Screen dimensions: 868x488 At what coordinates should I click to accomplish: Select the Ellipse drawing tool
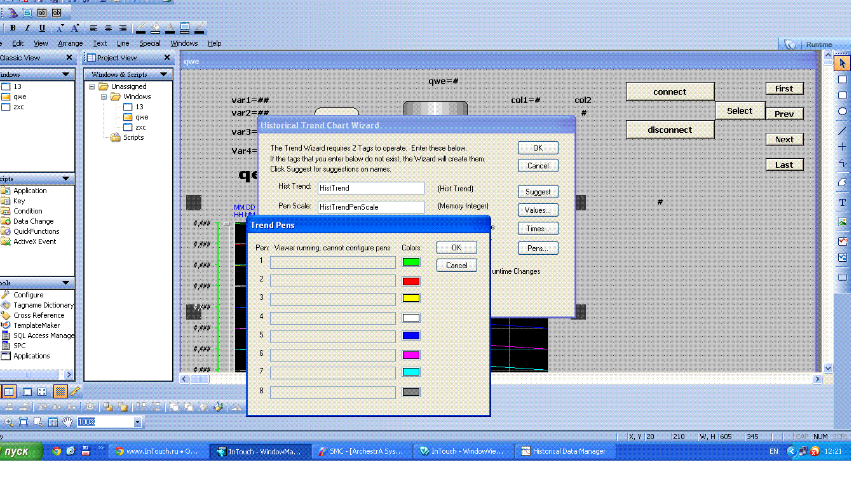[x=843, y=112]
